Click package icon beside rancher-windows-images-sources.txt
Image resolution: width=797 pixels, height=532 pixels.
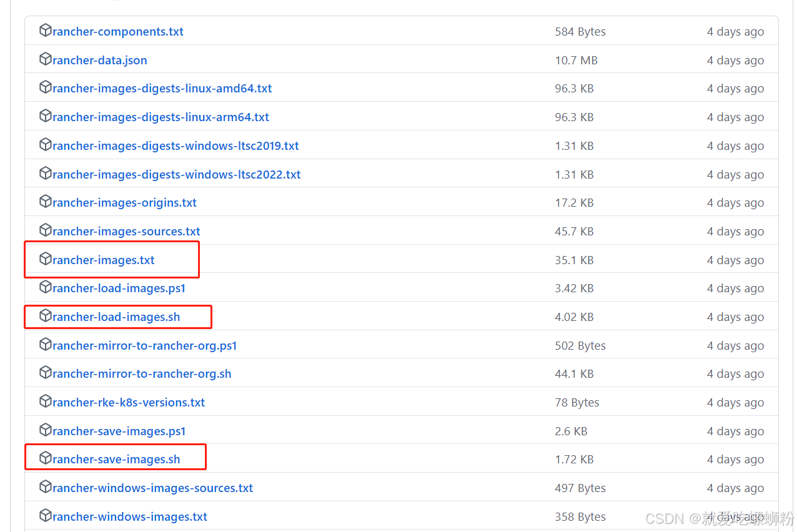tap(45, 487)
